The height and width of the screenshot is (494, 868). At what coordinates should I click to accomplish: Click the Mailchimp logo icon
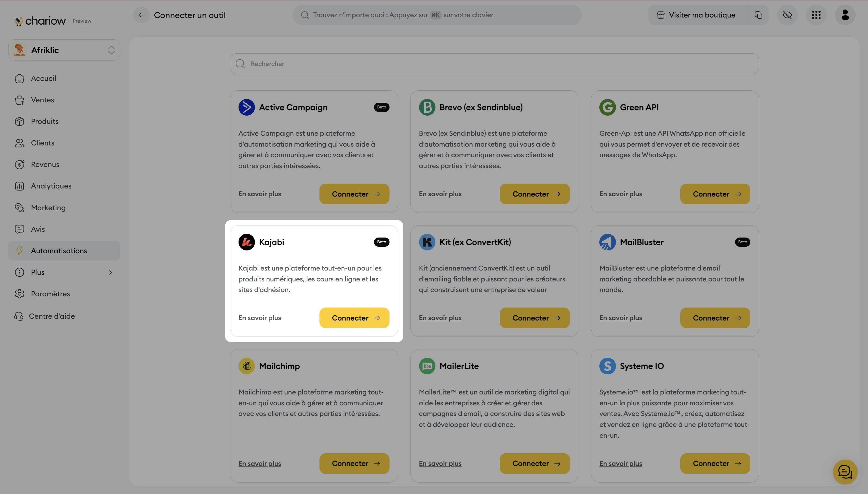(x=247, y=366)
